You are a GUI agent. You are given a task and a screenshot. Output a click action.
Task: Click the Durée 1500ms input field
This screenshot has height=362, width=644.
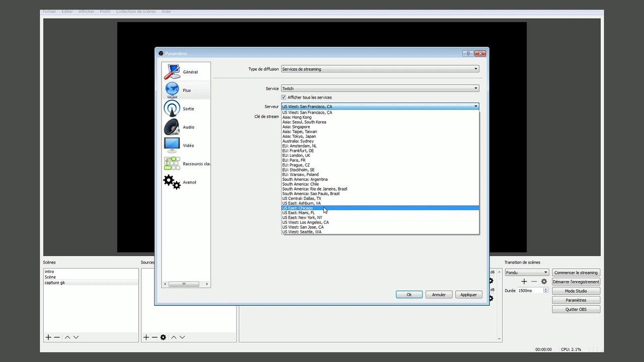[x=530, y=291]
